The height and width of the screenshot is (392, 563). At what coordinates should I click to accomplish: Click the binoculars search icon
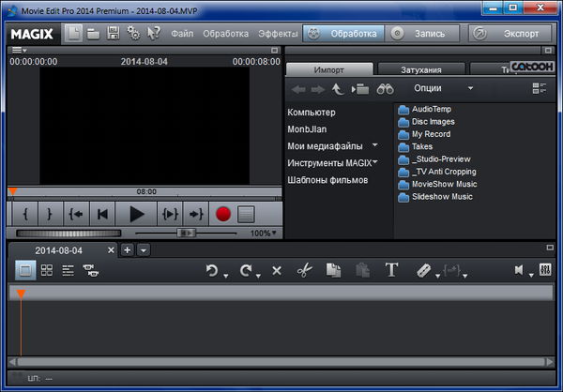coord(386,89)
